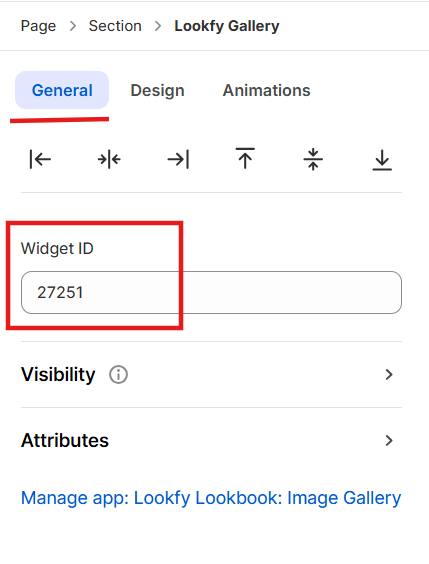Align widget to the bottom

pyautogui.click(x=382, y=160)
